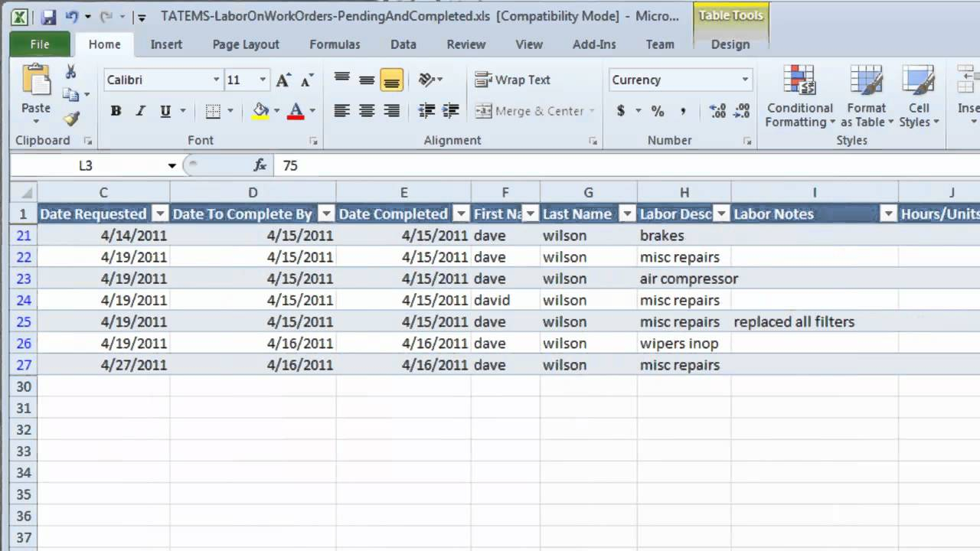Open the font size dropdown
This screenshot has height=551, width=980.
pos(262,80)
